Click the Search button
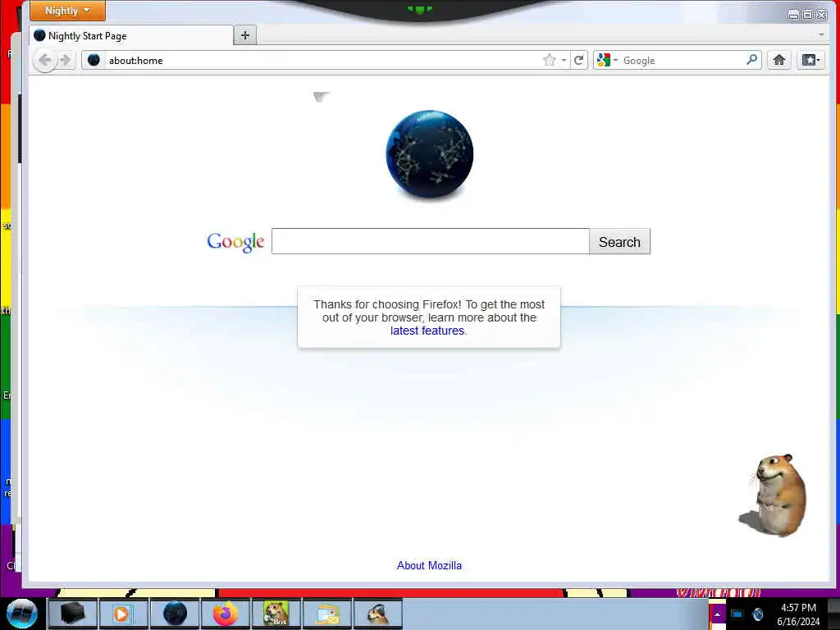 point(619,242)
